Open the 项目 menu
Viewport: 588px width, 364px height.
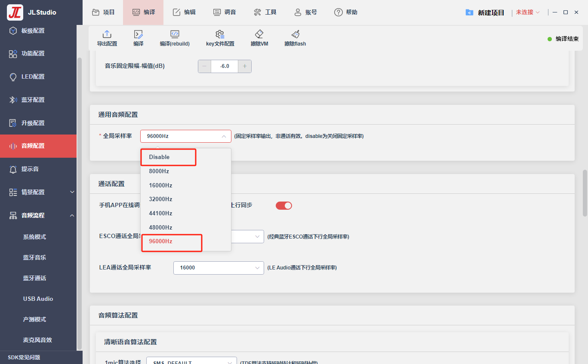coord(103,12)
